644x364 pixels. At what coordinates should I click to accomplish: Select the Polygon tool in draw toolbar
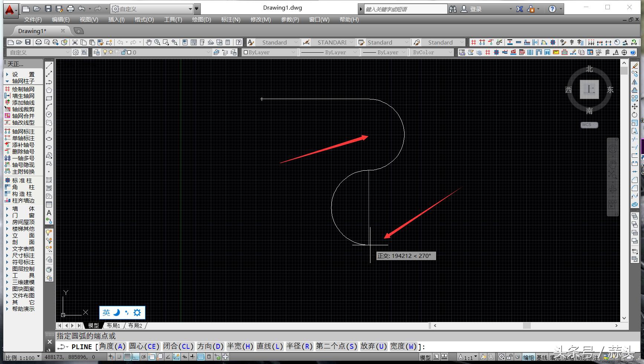click(x=49, y=90)
